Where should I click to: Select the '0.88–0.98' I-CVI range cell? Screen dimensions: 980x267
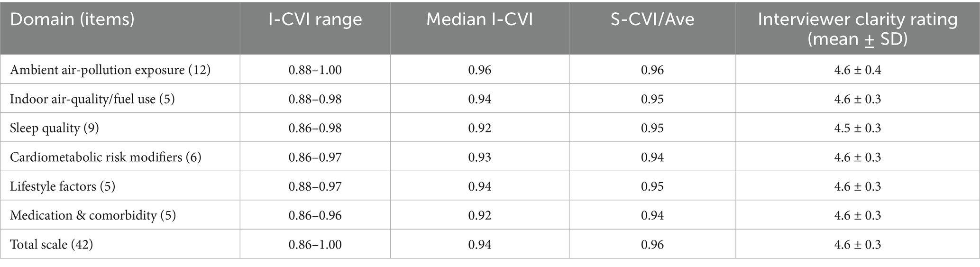[x=315, y=99]
